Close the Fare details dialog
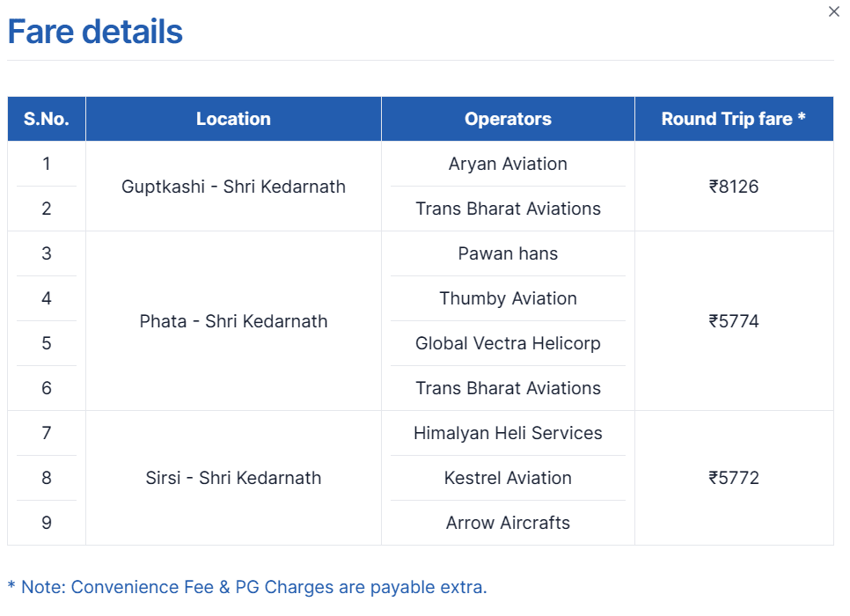Image resolution: width=850 pixels, height=616 pixels. 834,11
